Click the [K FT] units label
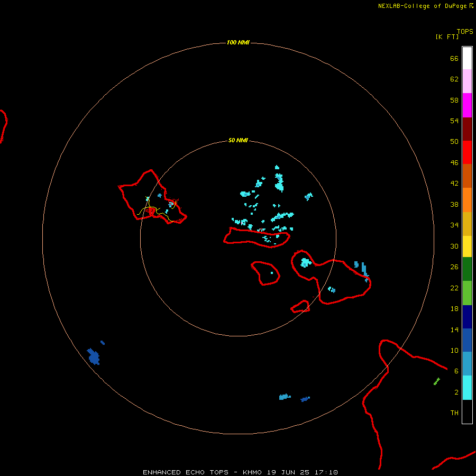This screenshot has height=476, width=476. tap(447, 36)
